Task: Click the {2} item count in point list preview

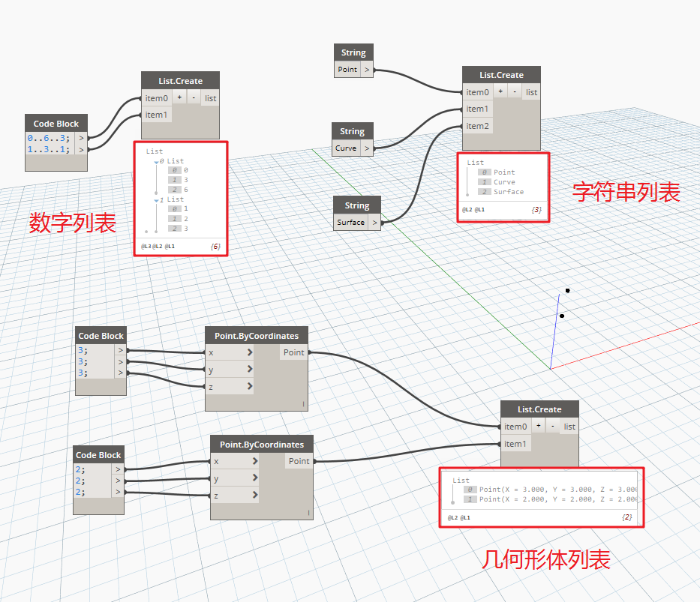Action: 626,517
